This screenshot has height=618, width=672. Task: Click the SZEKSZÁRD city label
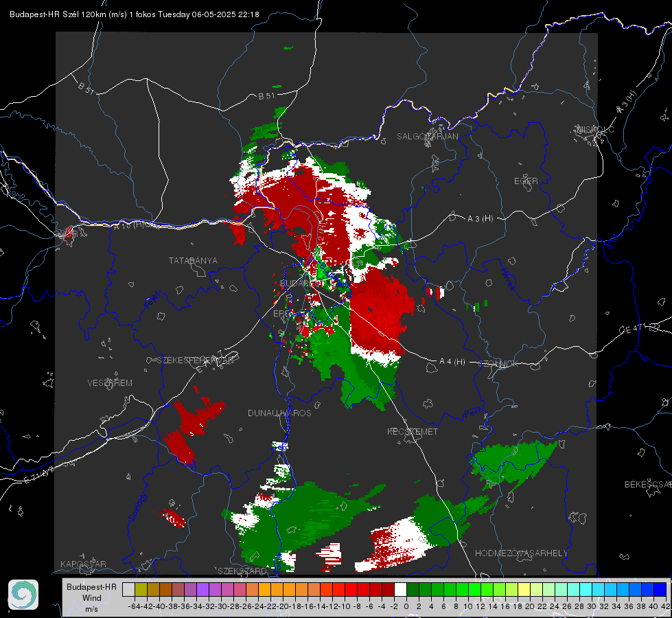242,571
